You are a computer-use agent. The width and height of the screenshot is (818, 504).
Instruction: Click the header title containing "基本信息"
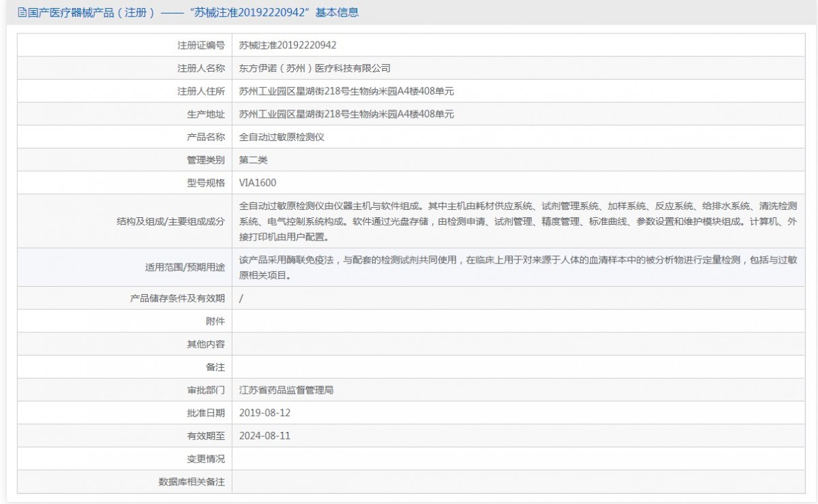[192, 12]
